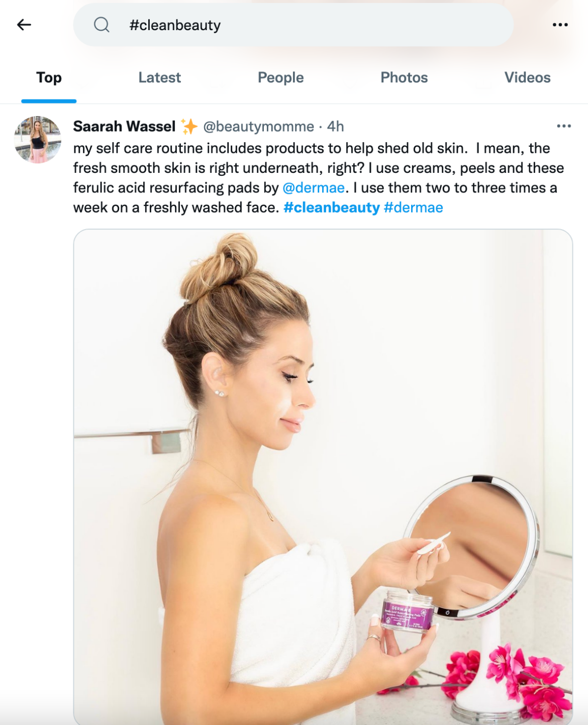Click the #cleanbeauty hashtag in the tweet
This screenshot has height=725, width=588.
tap(332, 207)
